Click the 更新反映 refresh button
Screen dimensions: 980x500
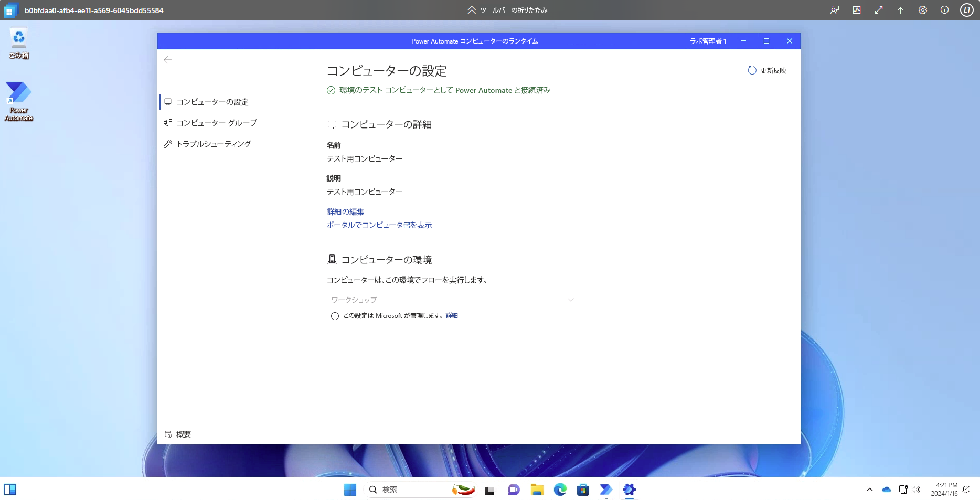767,70
